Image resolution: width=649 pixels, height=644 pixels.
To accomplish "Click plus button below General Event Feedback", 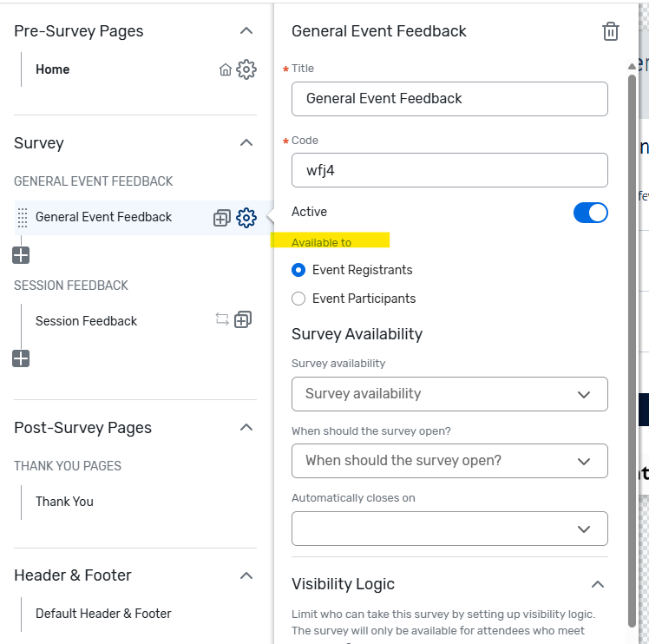I will point(21,255).
